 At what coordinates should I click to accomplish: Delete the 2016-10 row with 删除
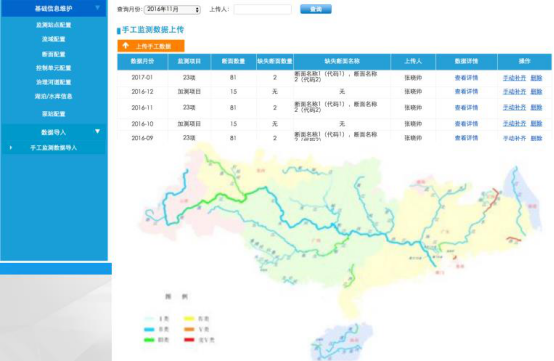536,124
